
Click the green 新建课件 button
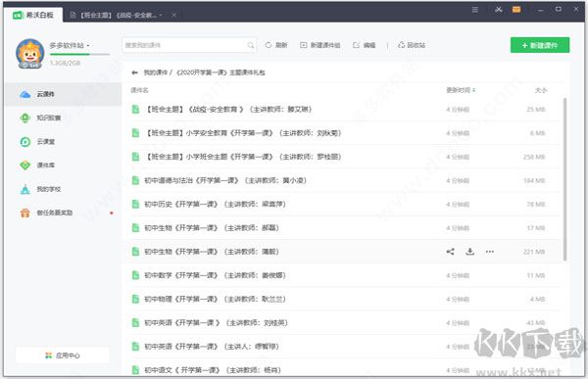540,45
